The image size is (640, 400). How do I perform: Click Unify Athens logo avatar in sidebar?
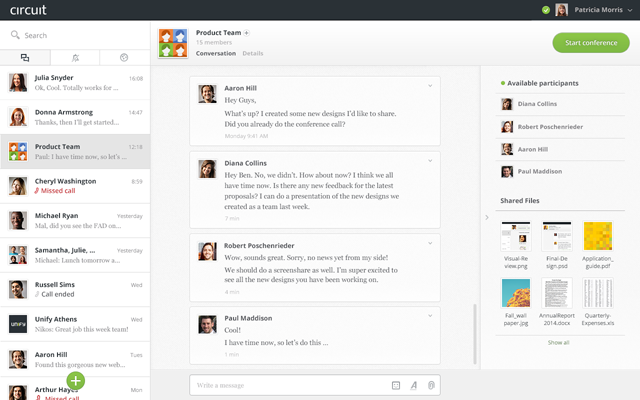click(x=18, y=324)
